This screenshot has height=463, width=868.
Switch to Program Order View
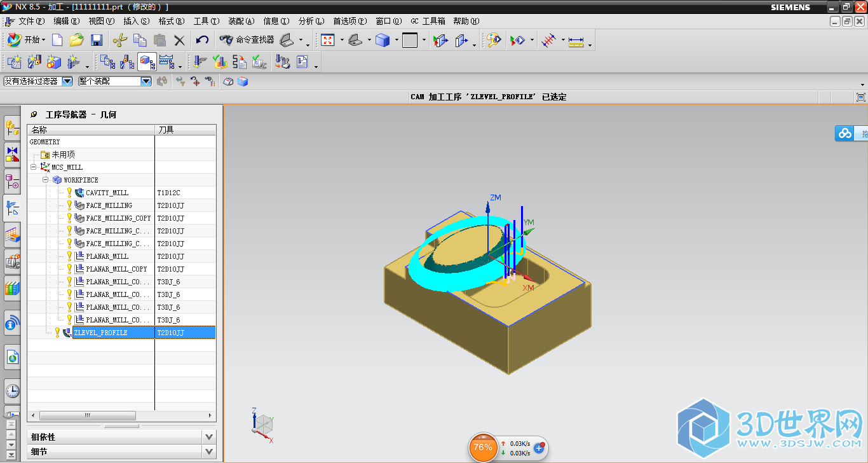(x=107, y=62)
